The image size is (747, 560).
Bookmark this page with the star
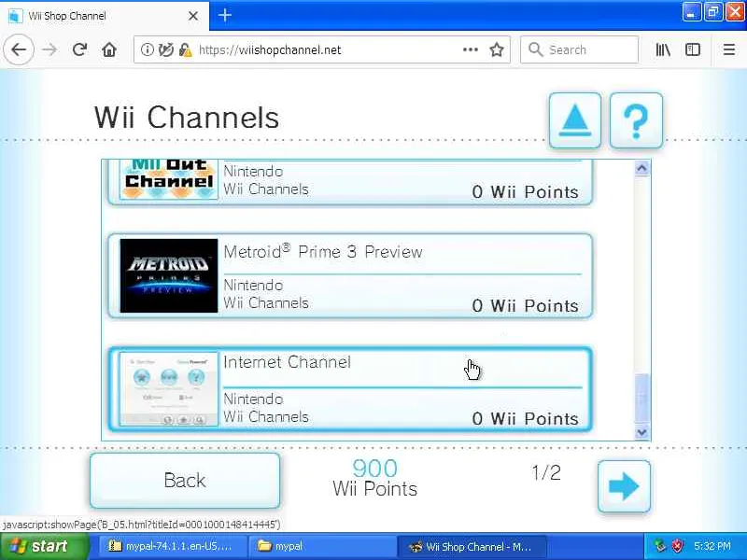pyautogui.click(x=497, y=49)
